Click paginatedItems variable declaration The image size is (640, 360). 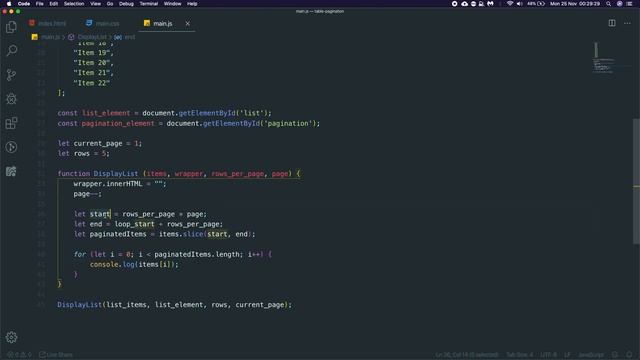click(118, 234)
